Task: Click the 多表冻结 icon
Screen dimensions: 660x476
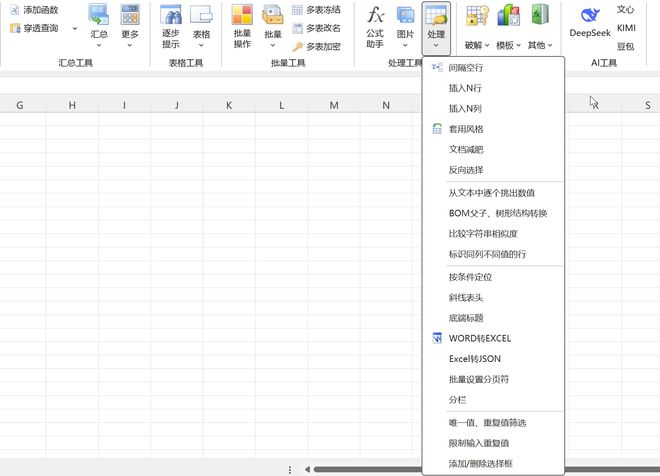Action: coord(297,10)
